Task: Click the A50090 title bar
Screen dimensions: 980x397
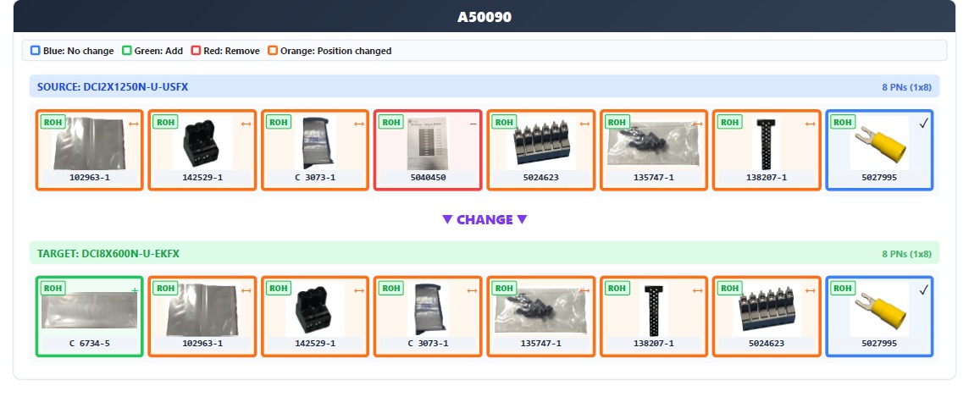Action: [484, 17]
